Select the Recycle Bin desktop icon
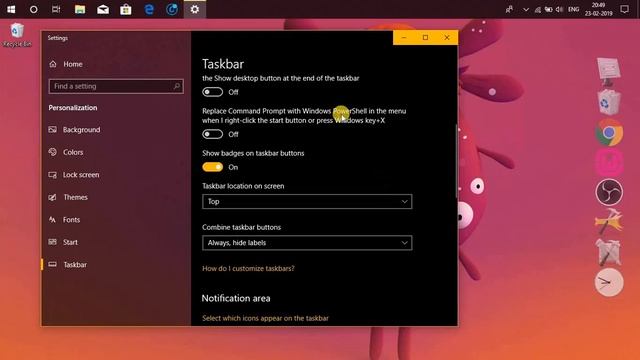Image resolution: width=640 pixels, height=360 pixels. coord(17,35)
